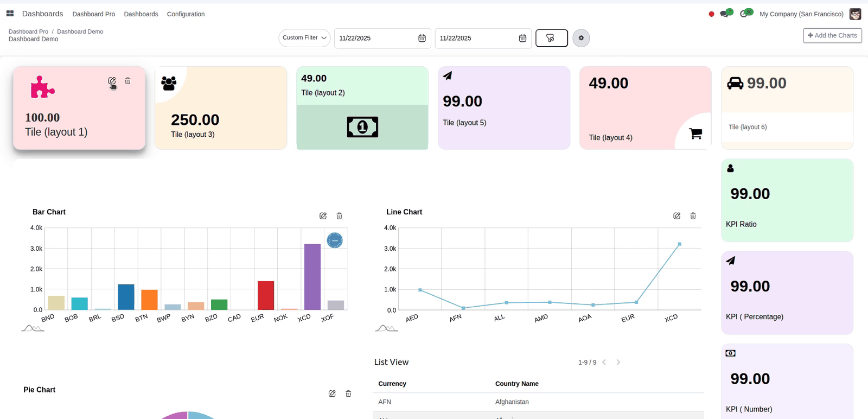Open dashboard settings gear button

click(x=581, y=38)
